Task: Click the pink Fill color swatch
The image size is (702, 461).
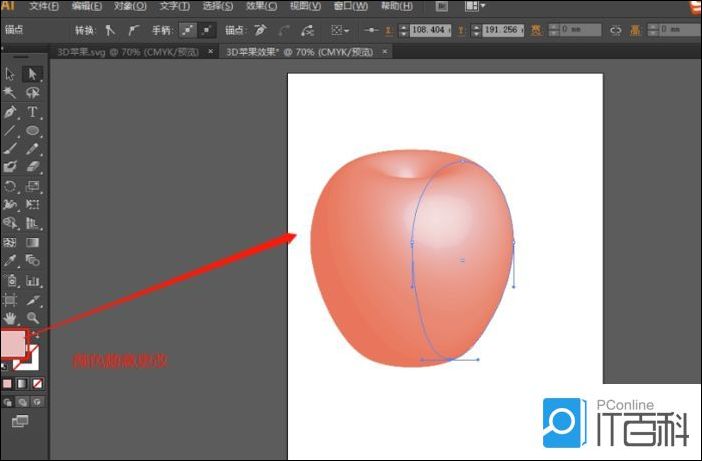Action: click(x=14, y=345)
